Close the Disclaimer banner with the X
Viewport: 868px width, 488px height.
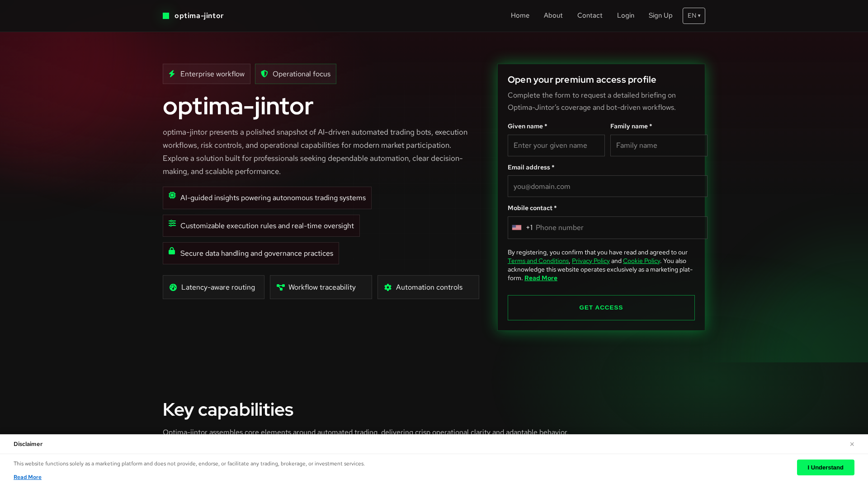tap(852, 444)
